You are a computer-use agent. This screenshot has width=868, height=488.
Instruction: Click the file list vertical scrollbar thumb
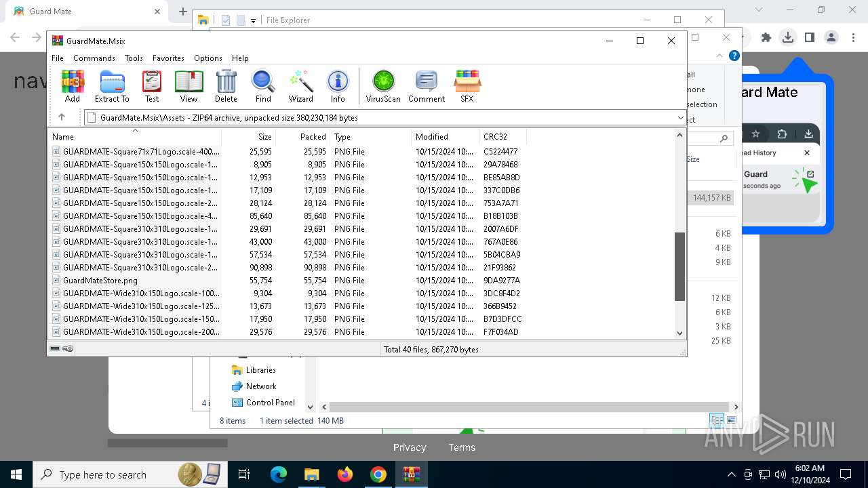click(x=679, y=266)
